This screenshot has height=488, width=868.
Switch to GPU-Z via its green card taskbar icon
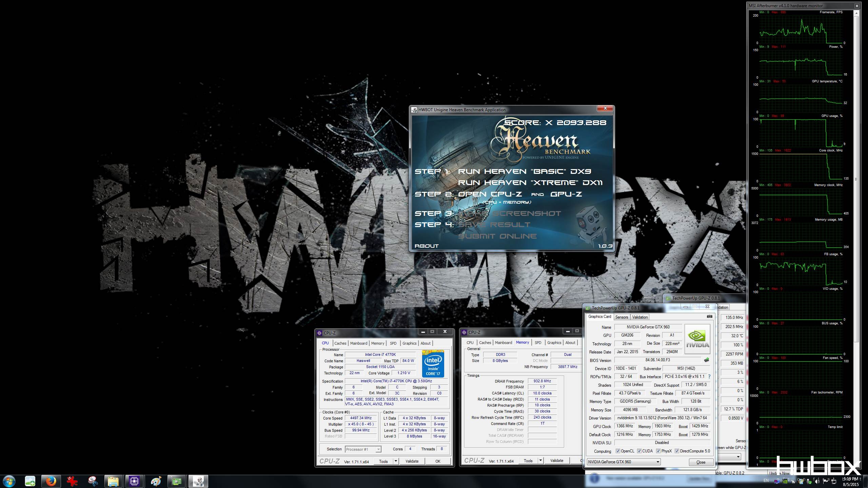pyautogui.click(x=177, y=481)
